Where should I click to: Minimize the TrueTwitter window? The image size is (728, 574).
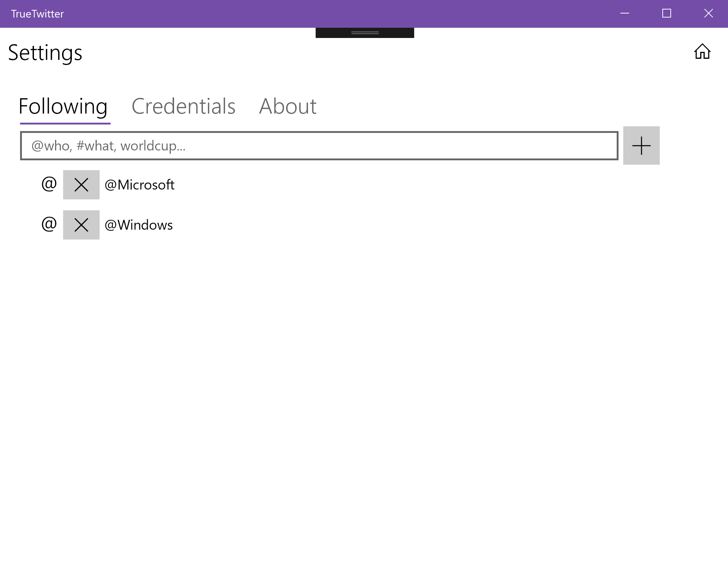tap(625, 14)
